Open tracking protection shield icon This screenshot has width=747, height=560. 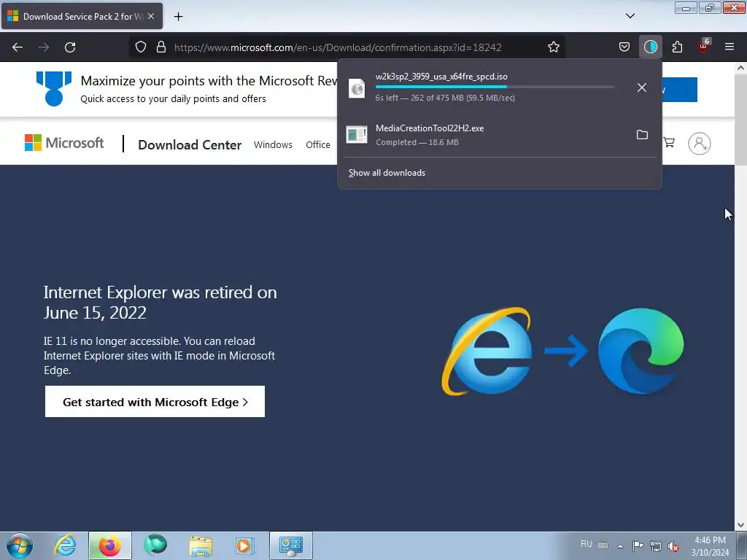point(141,47)
